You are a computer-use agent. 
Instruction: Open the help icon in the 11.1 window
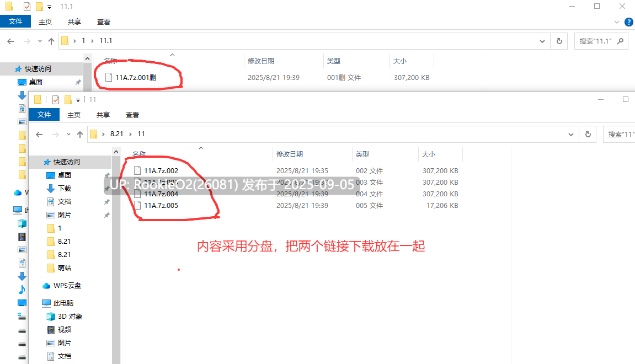(x=629, y=22)
